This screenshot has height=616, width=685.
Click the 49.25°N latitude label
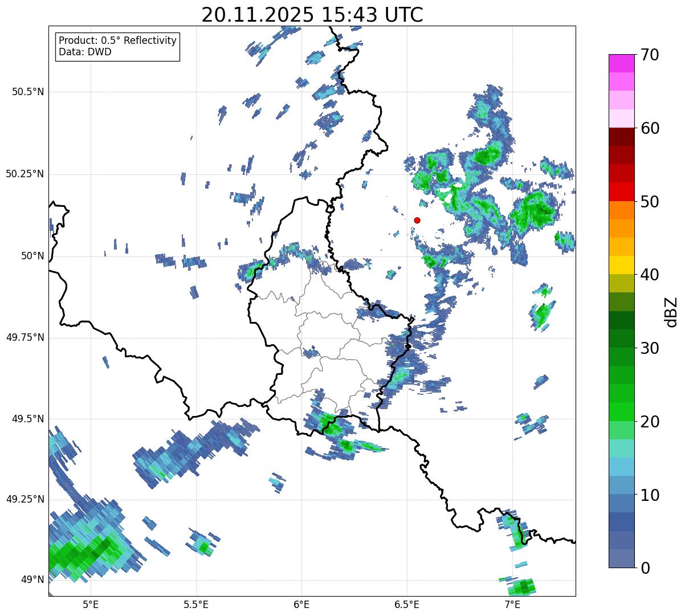(25, 499)
